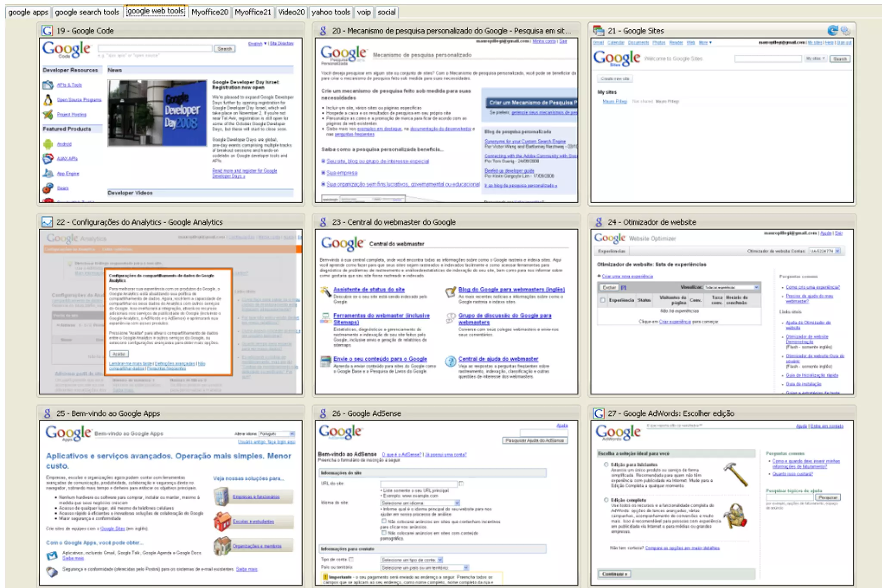This screenshot has width=882, height=588.
Task: Open the 'My sites' dropdown in Google Sites
Action: 815,59
